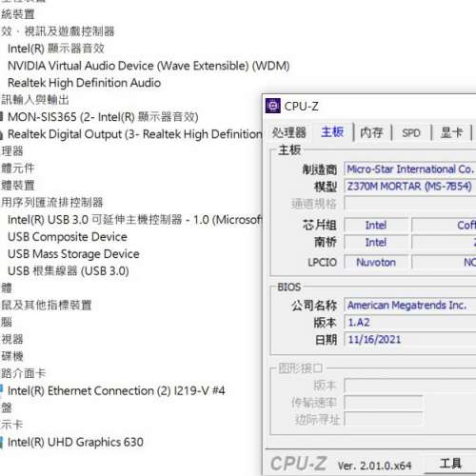
Task: Select the 主板 tab in CPU-Z
Action: tap(332, 132)
